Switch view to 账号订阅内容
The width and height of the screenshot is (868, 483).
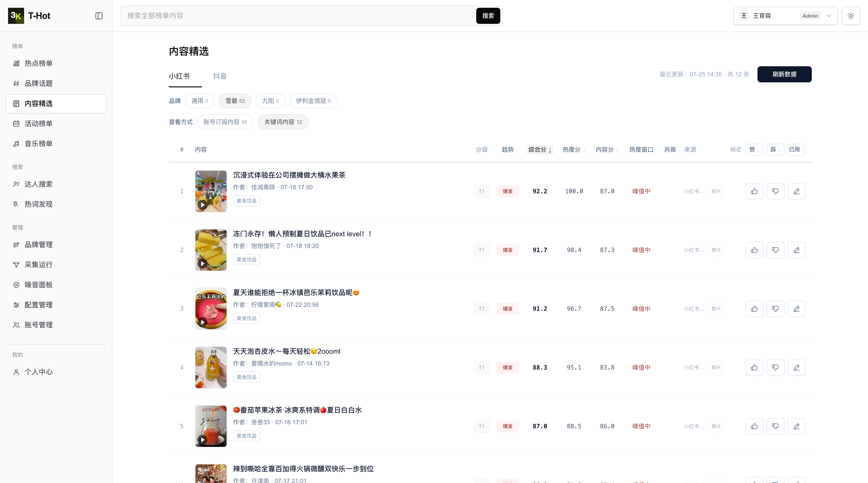(225, 122)
